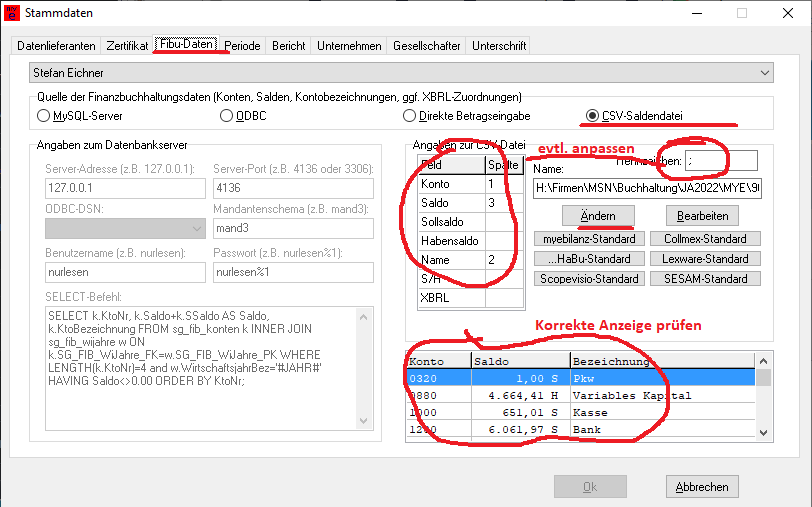Click the Trennzeichen input field
The width and height of the screenshot is (812, 507).
tap(721, 161)
